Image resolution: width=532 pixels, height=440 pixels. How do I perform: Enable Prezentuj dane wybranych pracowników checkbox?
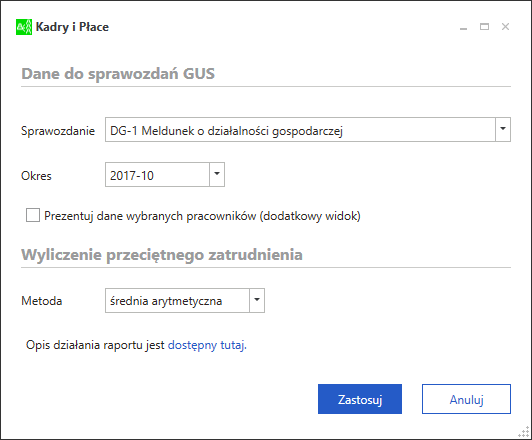pos(33,215)
